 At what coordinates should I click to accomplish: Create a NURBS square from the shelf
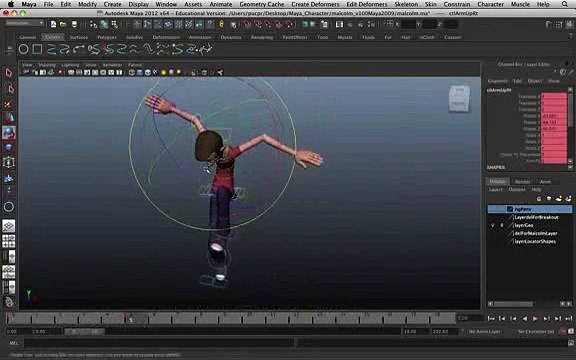(37, 49)
